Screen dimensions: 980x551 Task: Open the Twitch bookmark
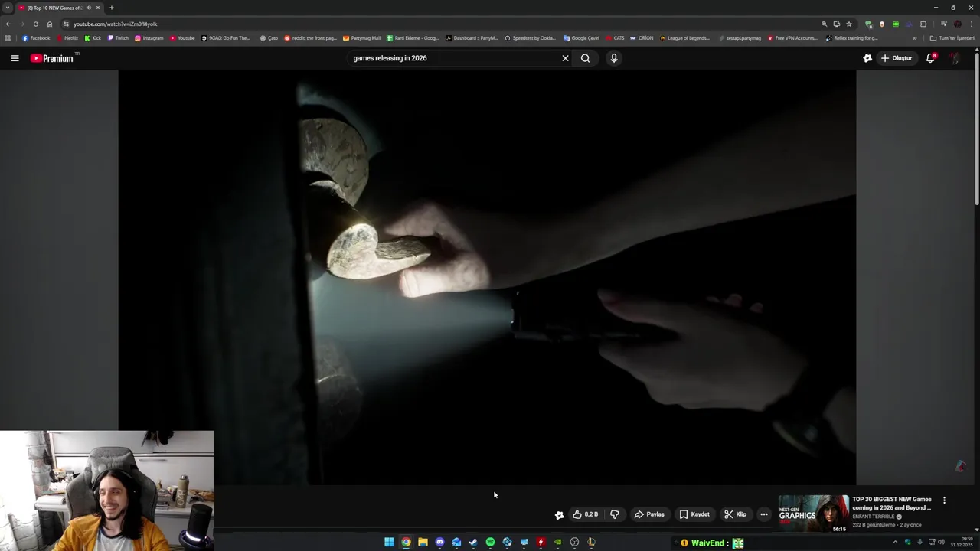point(118,38)
